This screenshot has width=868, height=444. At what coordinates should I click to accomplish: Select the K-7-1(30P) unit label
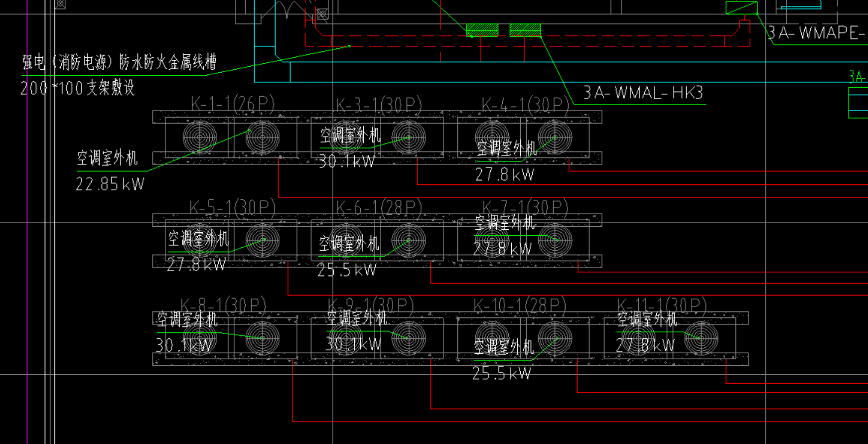coord(525,207)
